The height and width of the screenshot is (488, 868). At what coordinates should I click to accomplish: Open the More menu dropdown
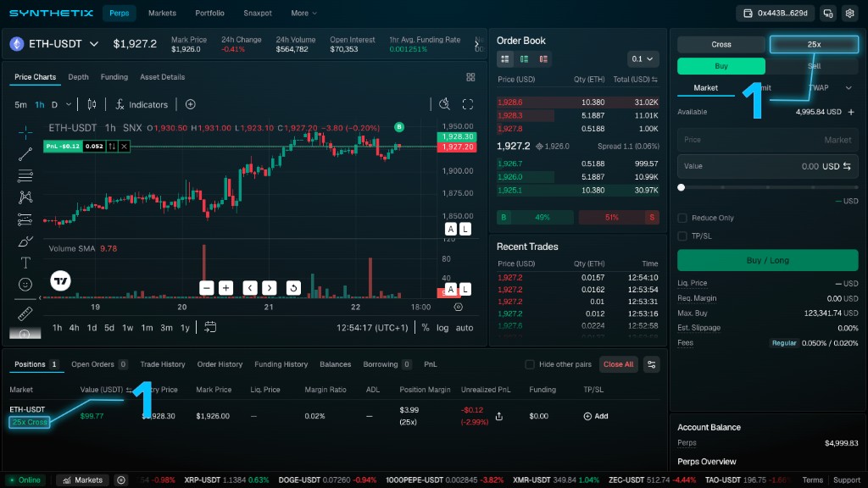[304, 14]
